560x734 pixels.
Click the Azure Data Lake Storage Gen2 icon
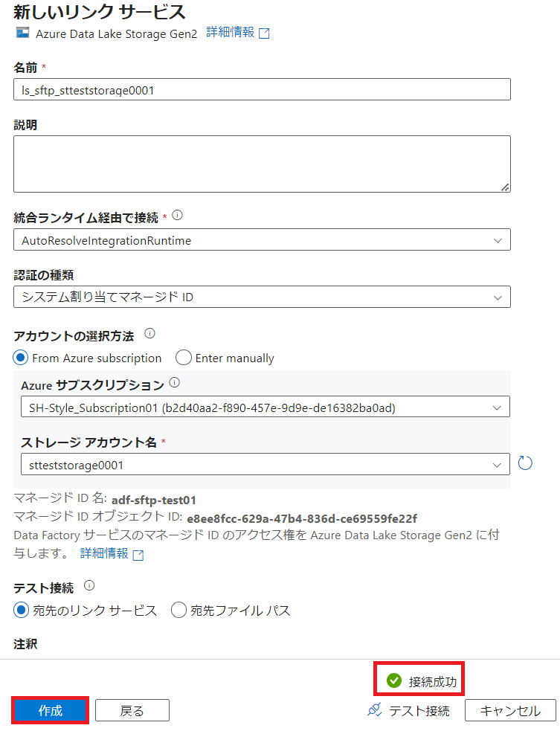22,33
